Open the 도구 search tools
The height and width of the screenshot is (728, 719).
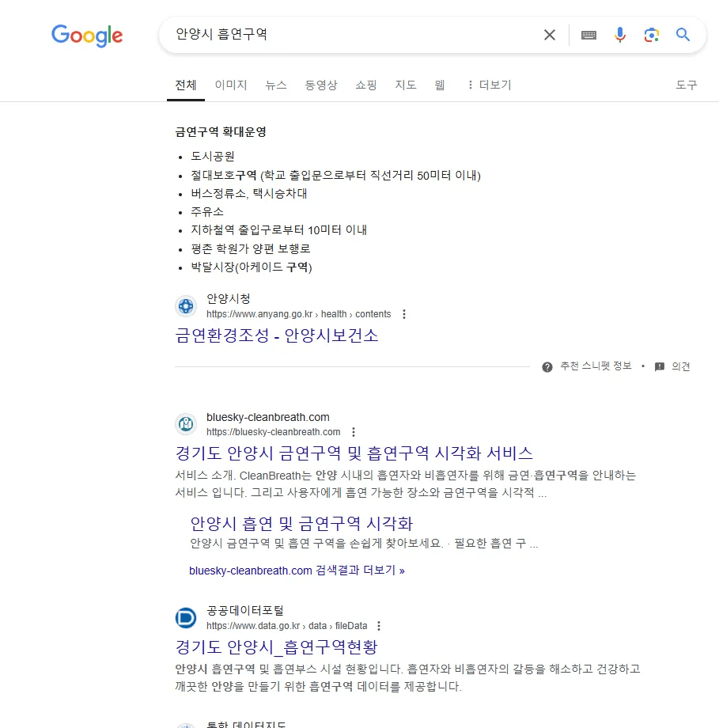click(x=687, y=85)
